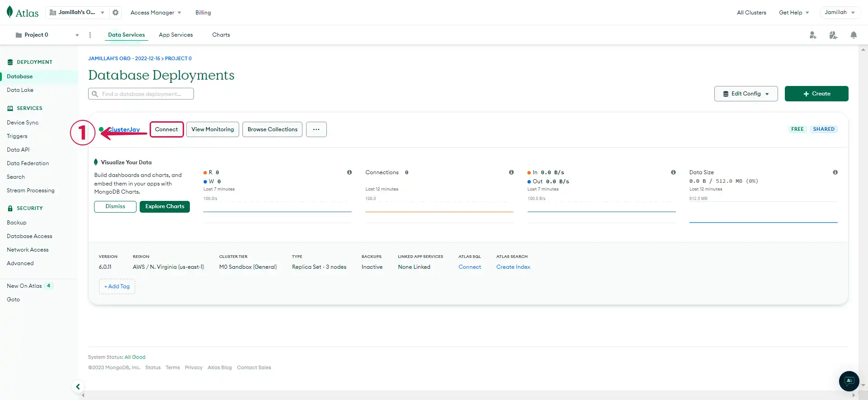Click the Explore Charts button
This screenshot has height=400, width=868.
[165, 206]
